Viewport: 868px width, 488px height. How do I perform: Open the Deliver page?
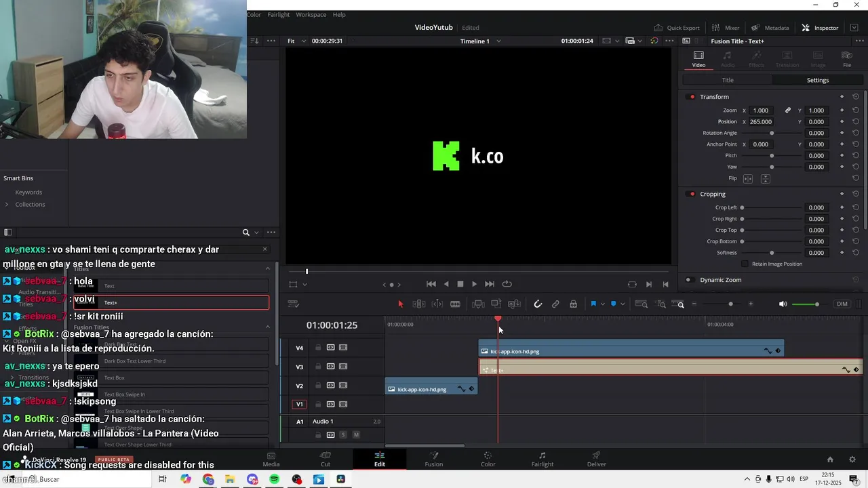(597, 459)
